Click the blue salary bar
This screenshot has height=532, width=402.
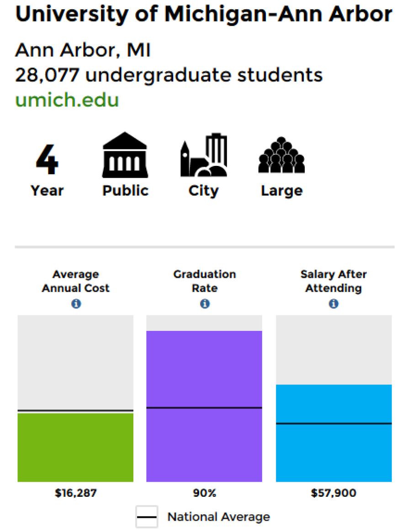click(x=334, y=433)
